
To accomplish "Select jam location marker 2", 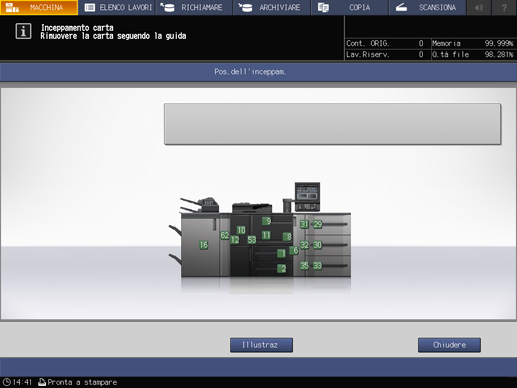I will (282, 268).
